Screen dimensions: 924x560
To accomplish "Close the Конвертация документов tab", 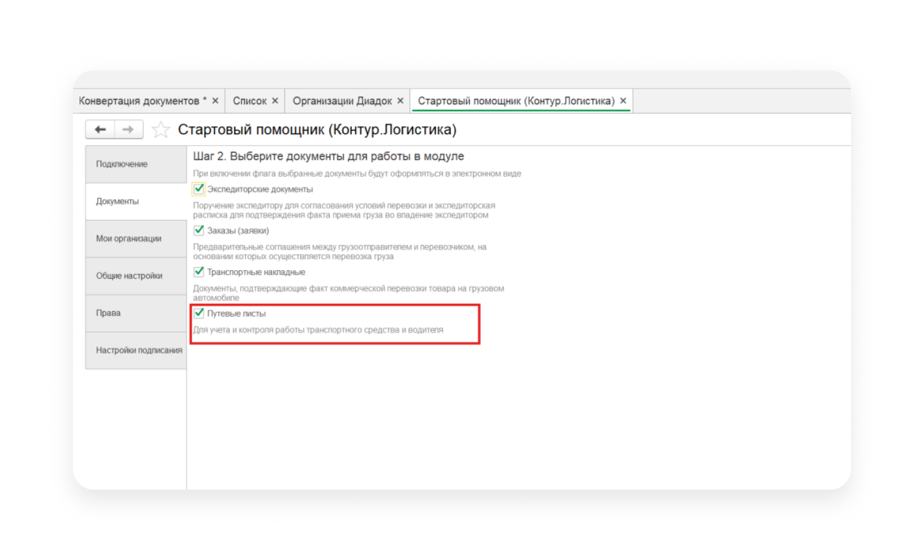I will (x=215, y=101).
